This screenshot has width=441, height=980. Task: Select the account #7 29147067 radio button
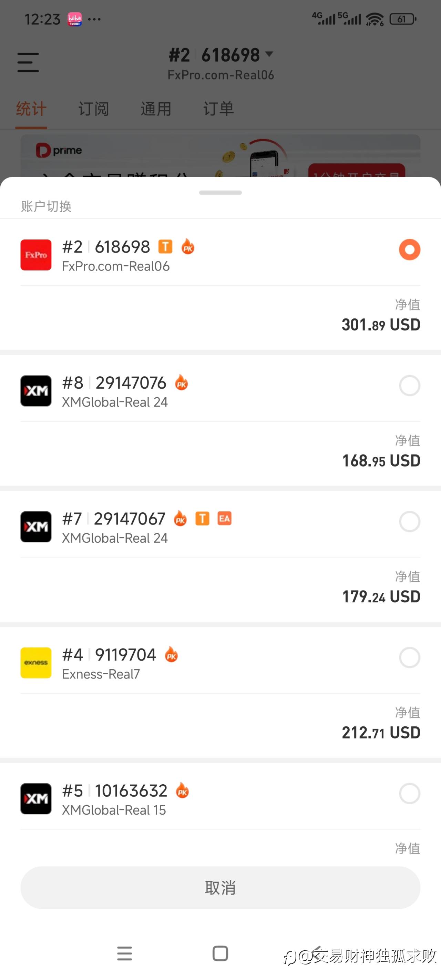[409, 522]
